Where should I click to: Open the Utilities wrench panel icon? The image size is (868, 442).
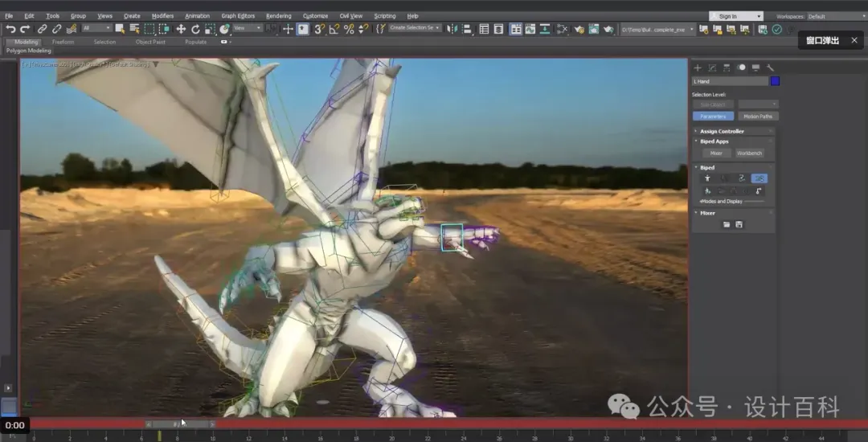tap(770, 68)
